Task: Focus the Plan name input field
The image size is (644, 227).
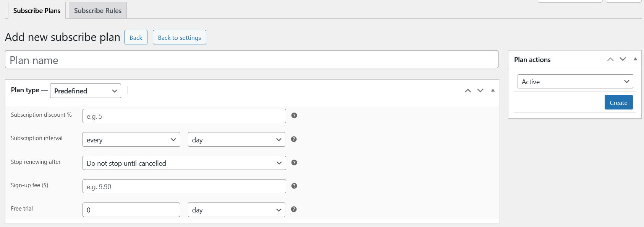Action: click(x=252, y=60)
